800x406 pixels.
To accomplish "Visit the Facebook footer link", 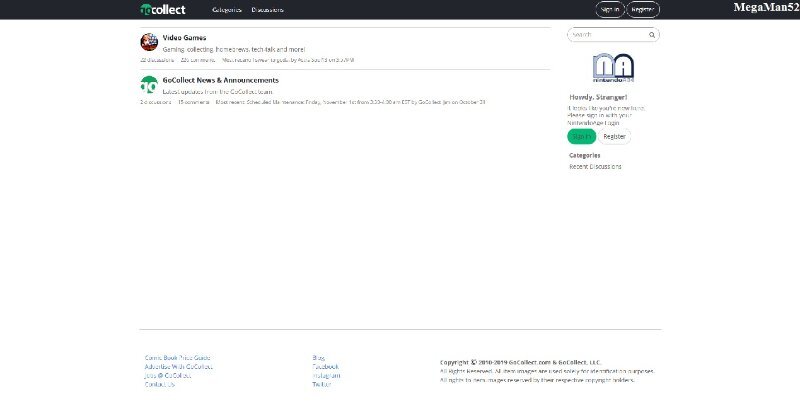I will coord(325,366).
